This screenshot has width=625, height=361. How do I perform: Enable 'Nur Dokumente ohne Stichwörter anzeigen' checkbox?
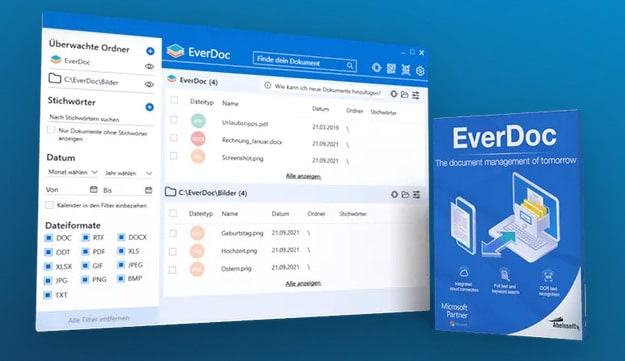pos(51,129)
